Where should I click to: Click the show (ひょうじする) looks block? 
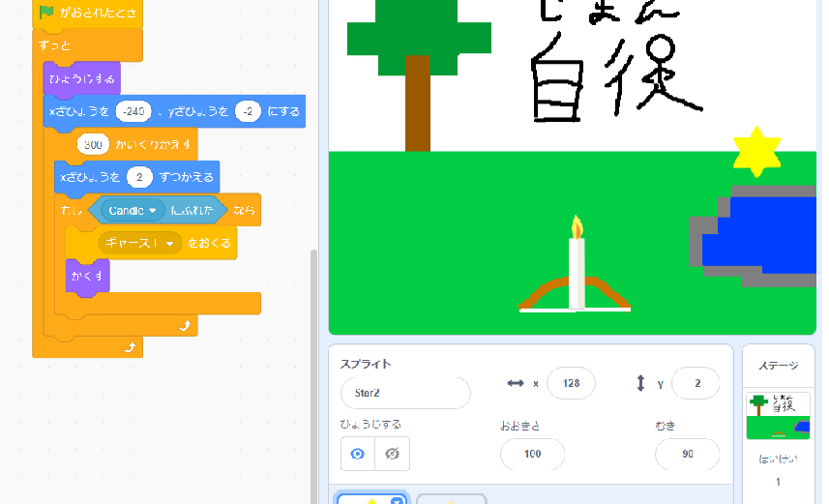(x=81, y=78)
